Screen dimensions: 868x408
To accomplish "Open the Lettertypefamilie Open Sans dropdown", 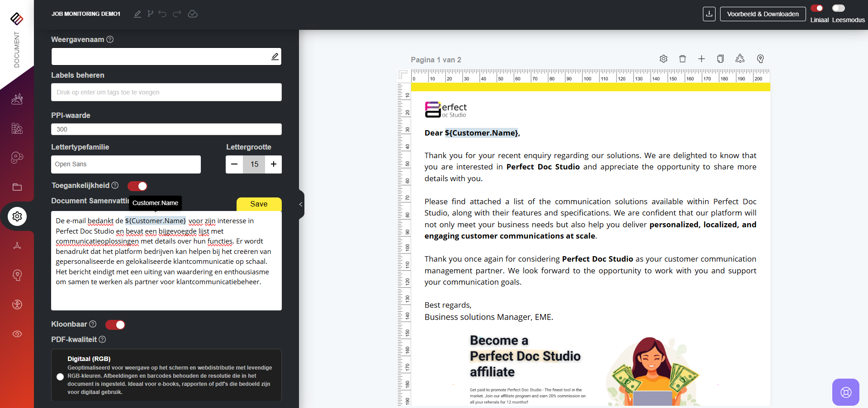I will click(x=126, y=164).
